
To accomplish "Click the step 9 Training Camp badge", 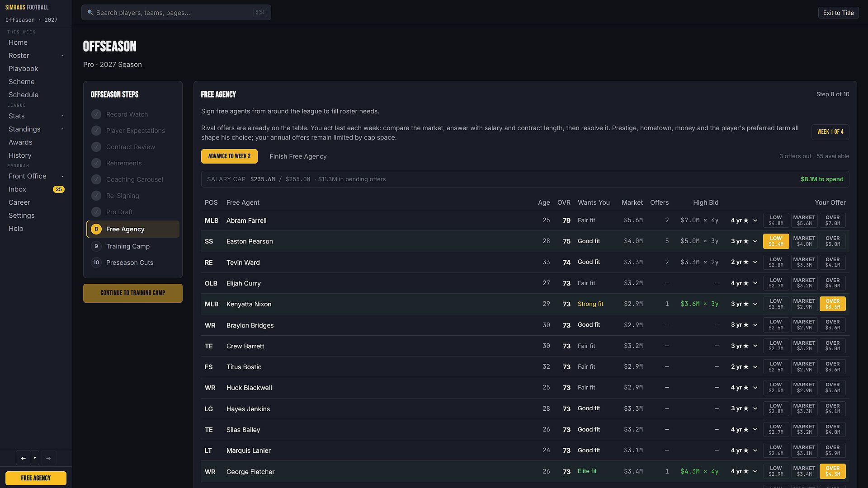I will (96, 246).
